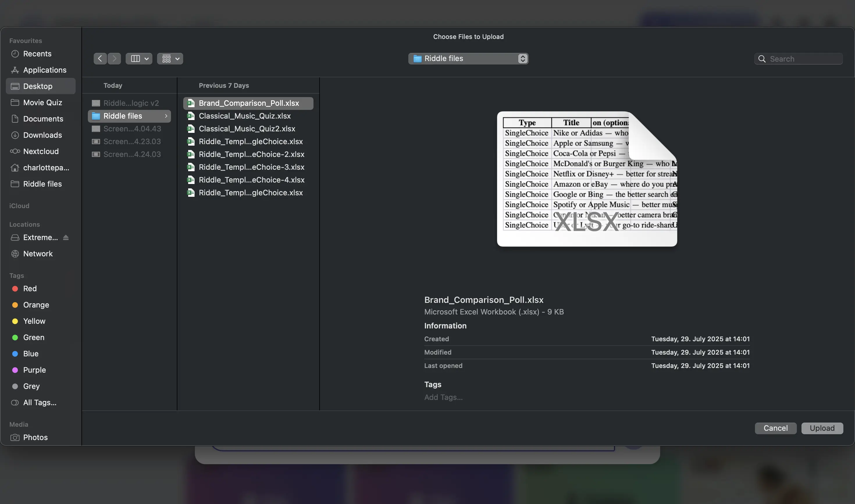This screenshot has height=504, width=855.
Task: Go forward with the right chevron button
Action: pos(114,58)
